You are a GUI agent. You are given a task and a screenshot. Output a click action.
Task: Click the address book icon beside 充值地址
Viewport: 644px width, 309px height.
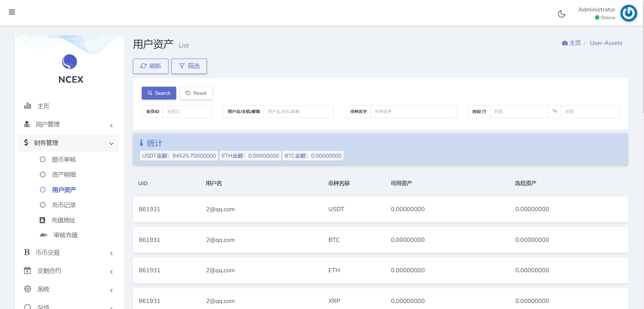point(43,220)
